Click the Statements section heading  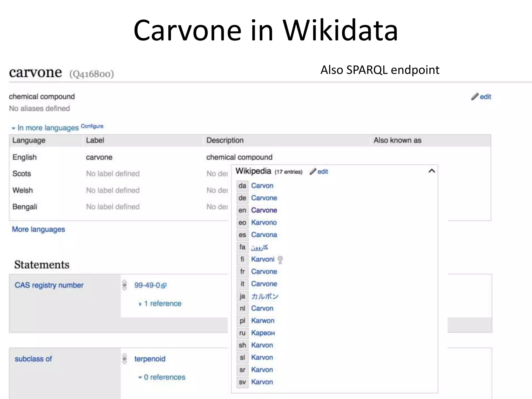[x=42, y=265]
